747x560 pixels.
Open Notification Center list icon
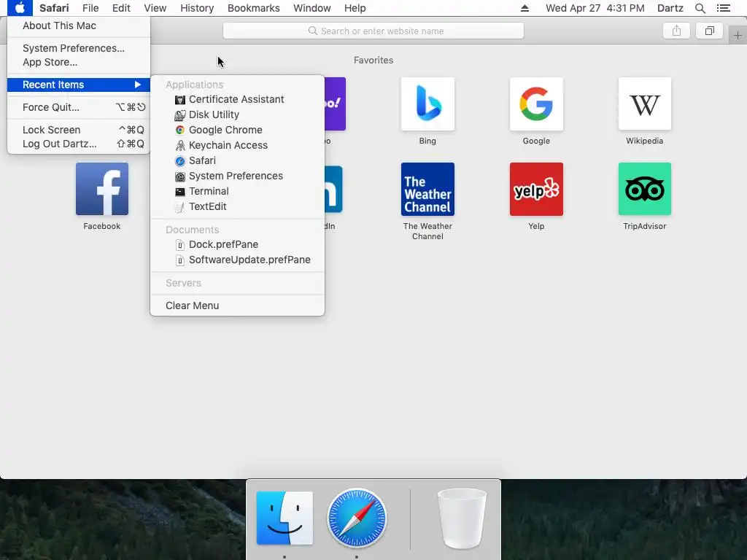[x=723, y=8]
